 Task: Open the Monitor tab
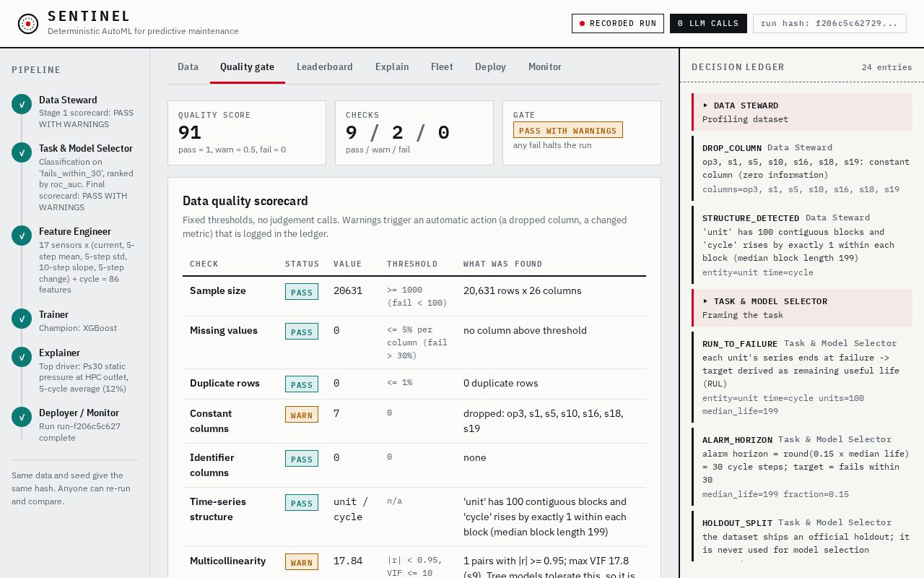(x=545, y=66)
